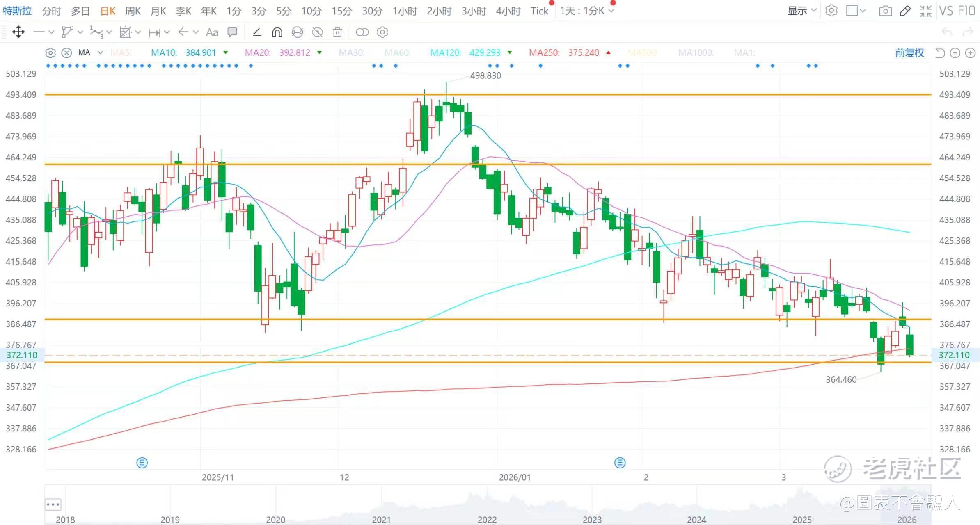The image size is (980, 525).
Task: Click the trash icon to delete drawings
Action: (337, 32)
